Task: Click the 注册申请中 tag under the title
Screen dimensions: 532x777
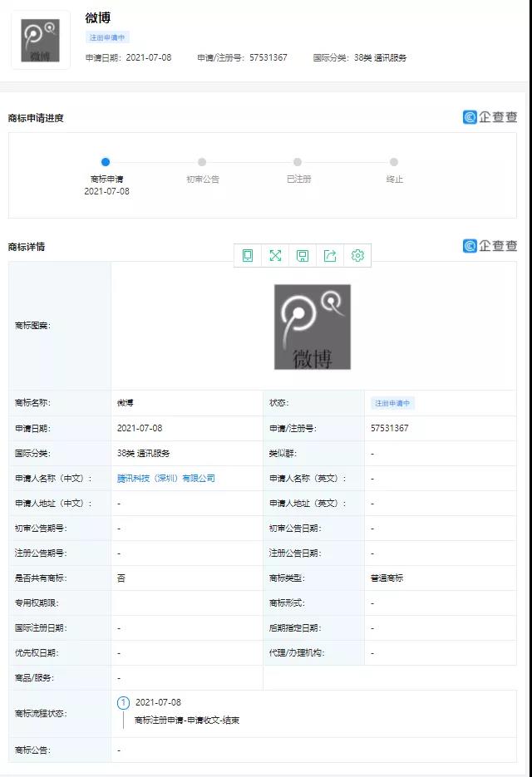Action: tap(108, 37)
